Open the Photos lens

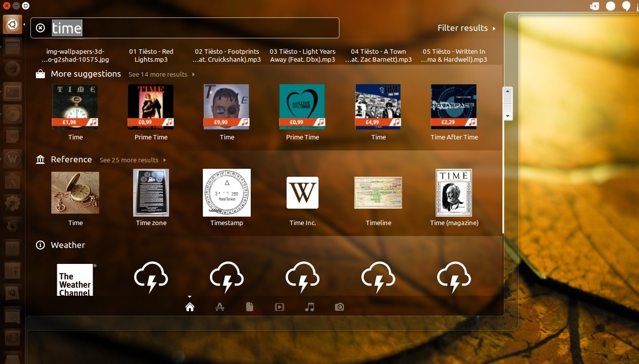click(339, 307)
